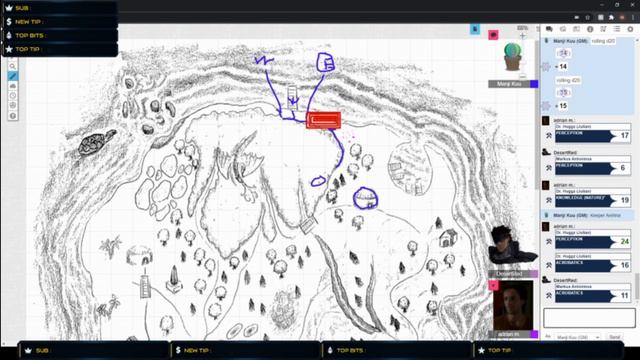Open the My Settings gear tab
The image size is (640, 360).
[x=630, y=29]
